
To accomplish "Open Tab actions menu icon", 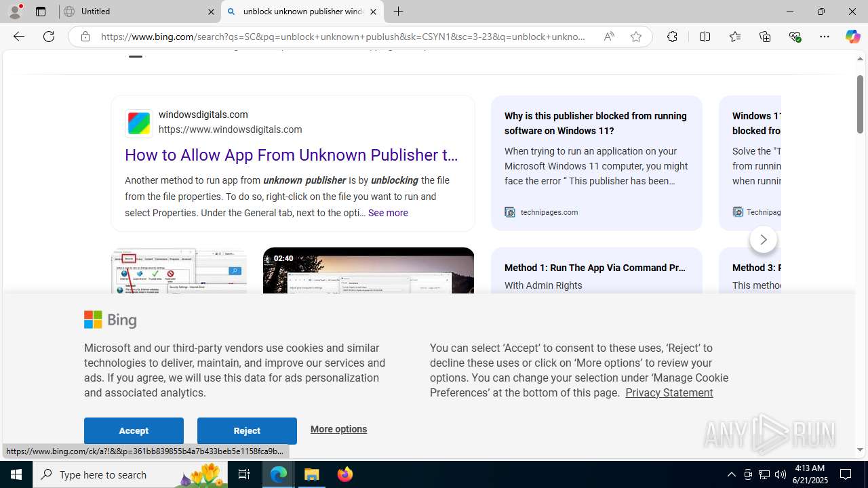I will (x=41, y=12).
